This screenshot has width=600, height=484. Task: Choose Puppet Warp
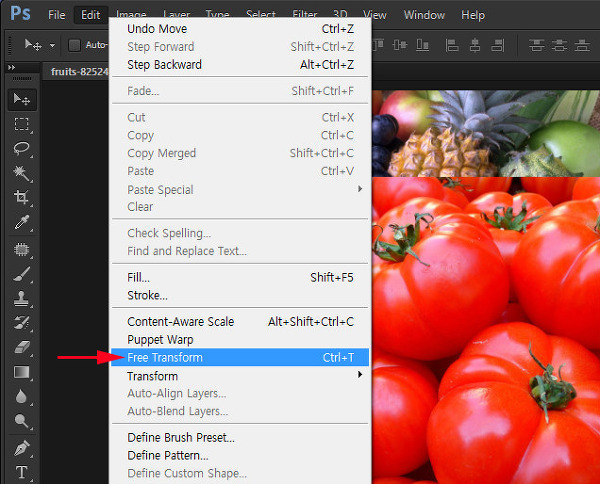(240, 339)
